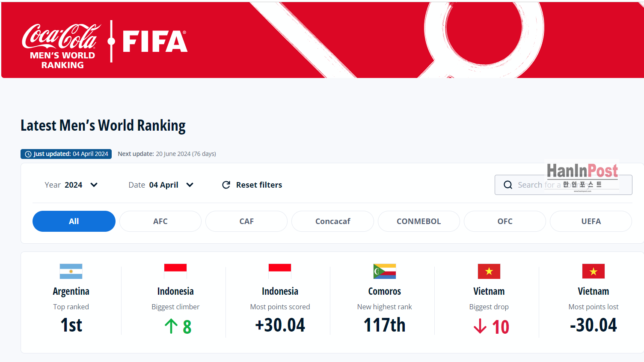
Task: Click the clock icon in the Just updated badge
Action: [x=28, y=154]
